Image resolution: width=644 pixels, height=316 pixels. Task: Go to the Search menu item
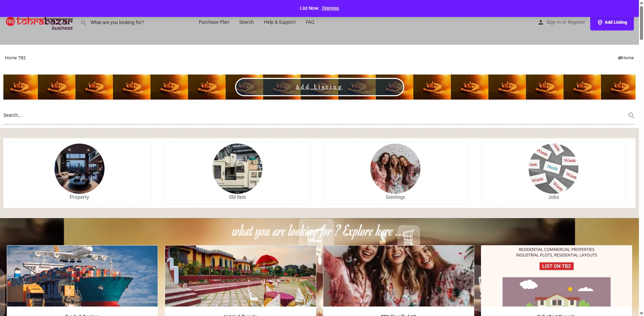click(246, 22)
